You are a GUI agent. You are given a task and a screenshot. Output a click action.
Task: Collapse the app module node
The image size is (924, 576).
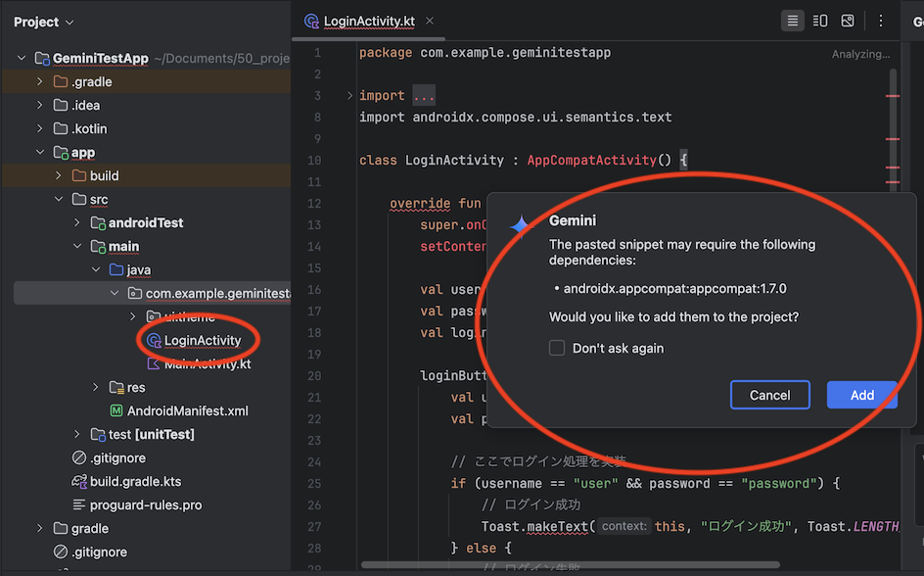[x=40, y=152]
